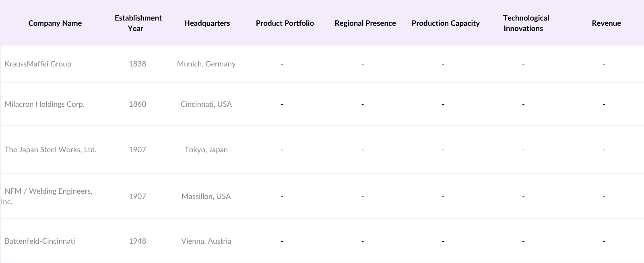
Task: Click the Cincinnati, USA headquarters cell
Action: [x=206, y=104]
